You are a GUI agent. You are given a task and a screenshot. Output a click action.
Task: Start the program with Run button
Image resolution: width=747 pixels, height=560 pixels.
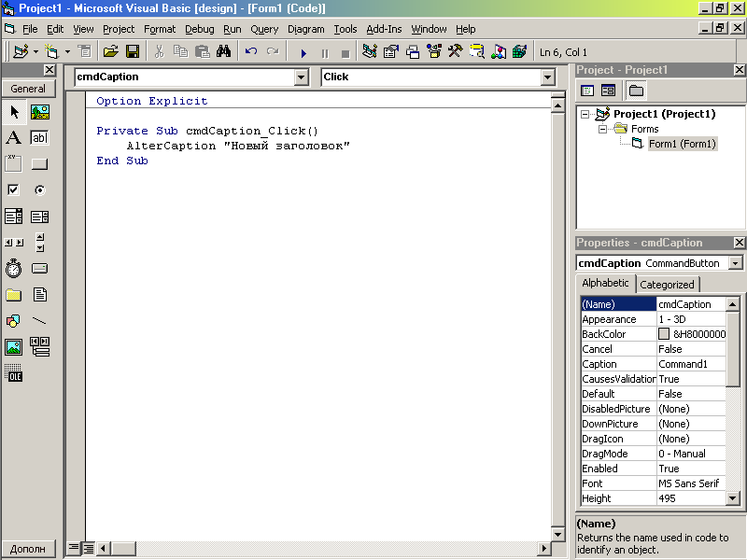[303, 52]
